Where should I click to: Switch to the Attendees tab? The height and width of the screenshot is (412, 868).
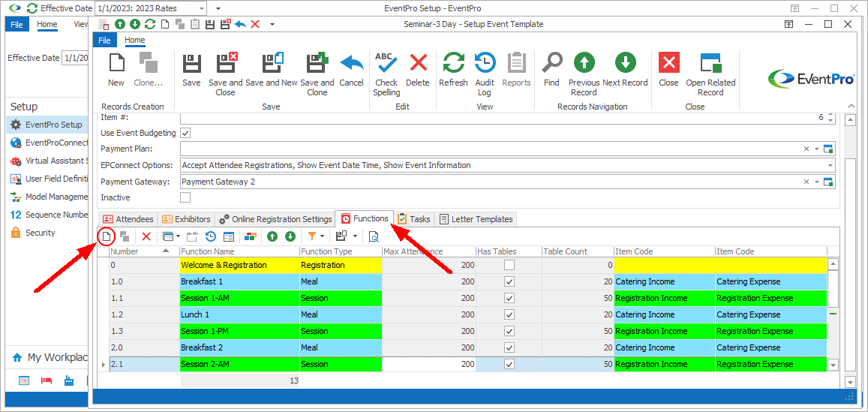tap(128, 219)
